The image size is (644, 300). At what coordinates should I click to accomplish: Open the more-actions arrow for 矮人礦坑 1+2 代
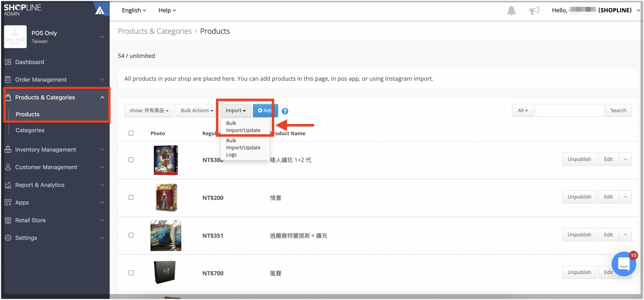coord(625,159)
